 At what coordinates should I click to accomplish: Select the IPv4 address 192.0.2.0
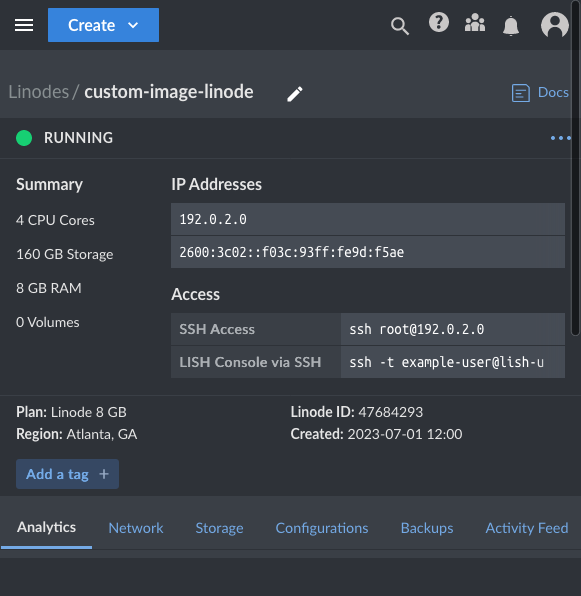coord(368,219)
